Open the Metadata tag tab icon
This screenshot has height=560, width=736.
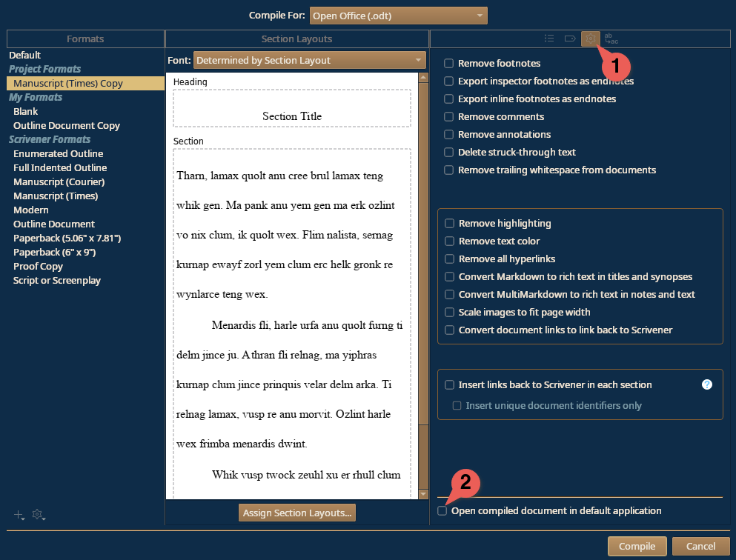coord(570,39)
